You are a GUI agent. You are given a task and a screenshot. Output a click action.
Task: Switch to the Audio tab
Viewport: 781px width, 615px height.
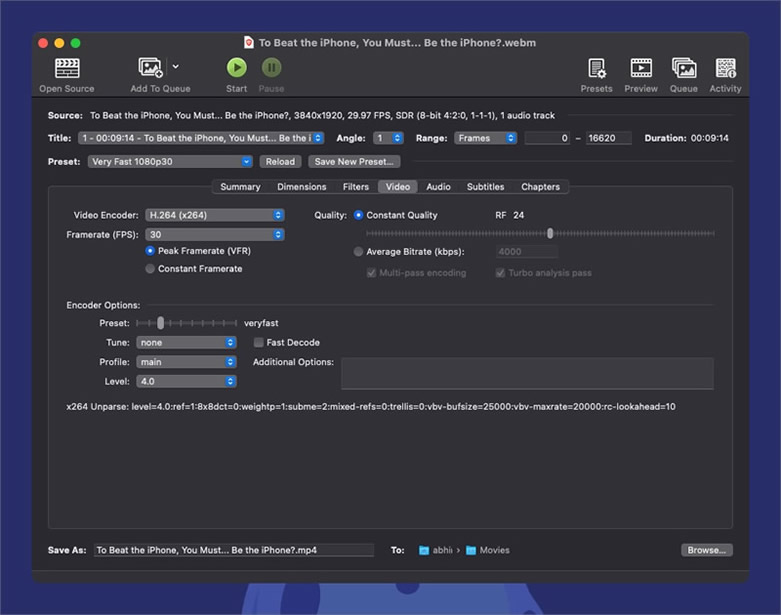pos(438,187)
